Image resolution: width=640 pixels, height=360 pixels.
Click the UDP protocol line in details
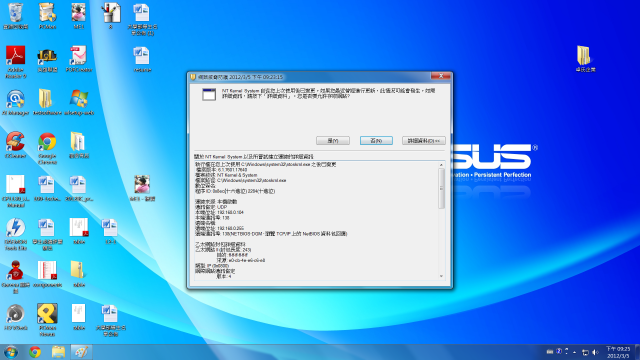pos(211,207)
